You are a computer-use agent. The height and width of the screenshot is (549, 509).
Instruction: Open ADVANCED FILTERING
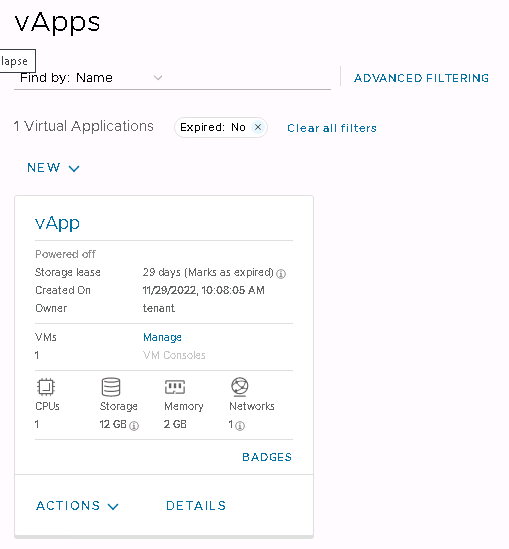[x=421, y=78]
